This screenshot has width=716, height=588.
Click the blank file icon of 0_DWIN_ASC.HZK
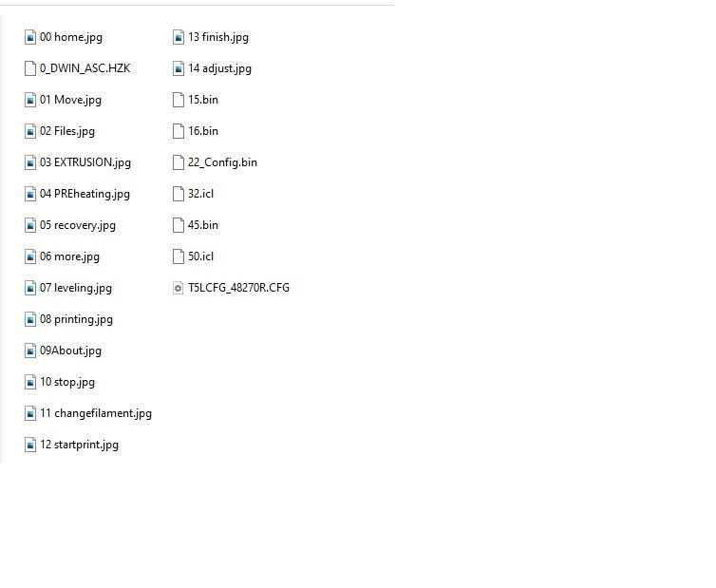pos(30,68)
